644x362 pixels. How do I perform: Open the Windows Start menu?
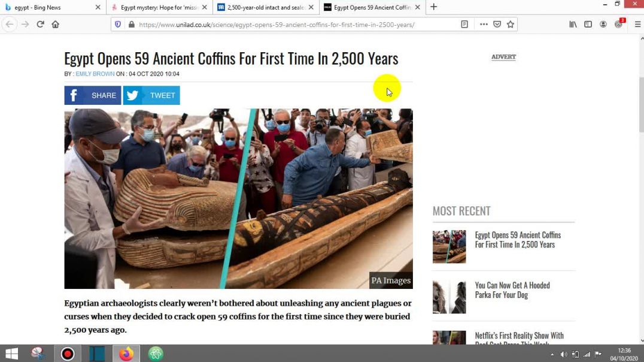[11, 354]
